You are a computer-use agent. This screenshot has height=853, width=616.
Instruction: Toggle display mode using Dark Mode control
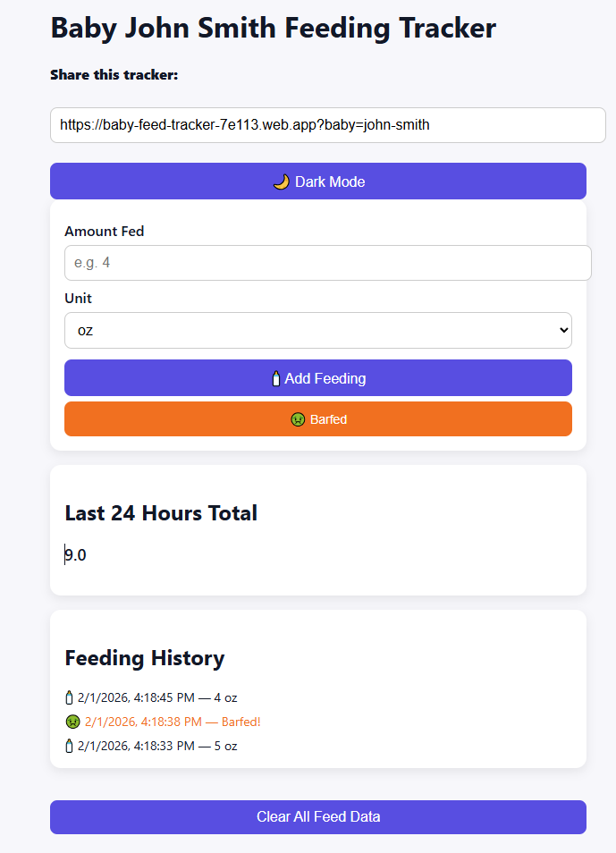[318, 181]
